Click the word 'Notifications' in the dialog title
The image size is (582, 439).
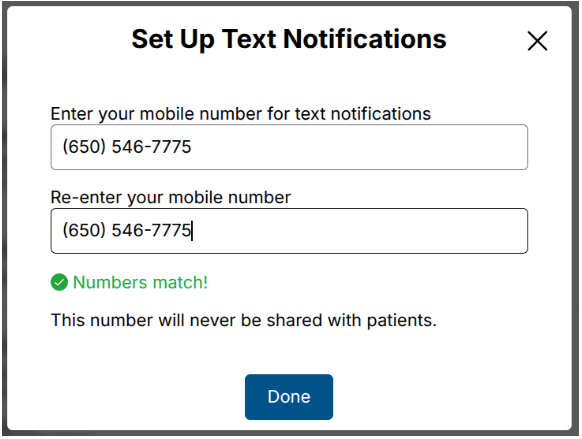point(365,39)
